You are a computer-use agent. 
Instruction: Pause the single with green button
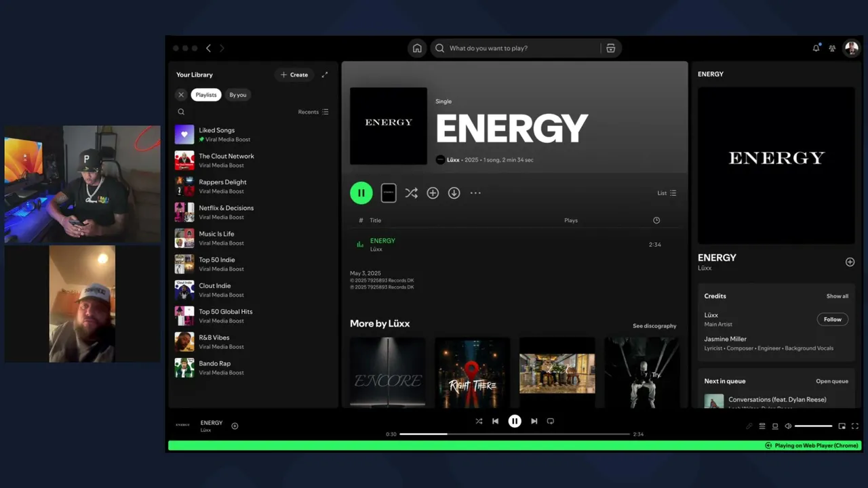click(361, 193)
